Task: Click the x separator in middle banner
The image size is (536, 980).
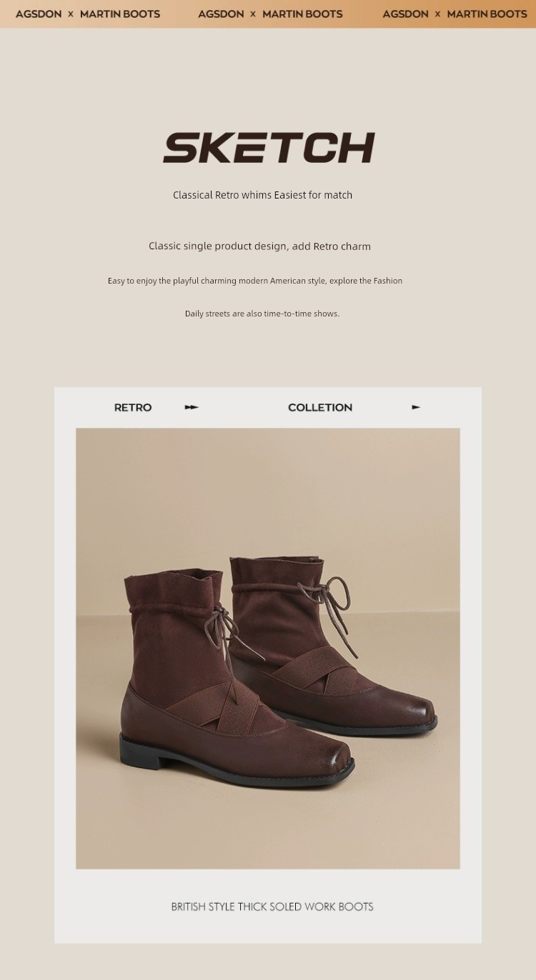Action: coord(253,14)
